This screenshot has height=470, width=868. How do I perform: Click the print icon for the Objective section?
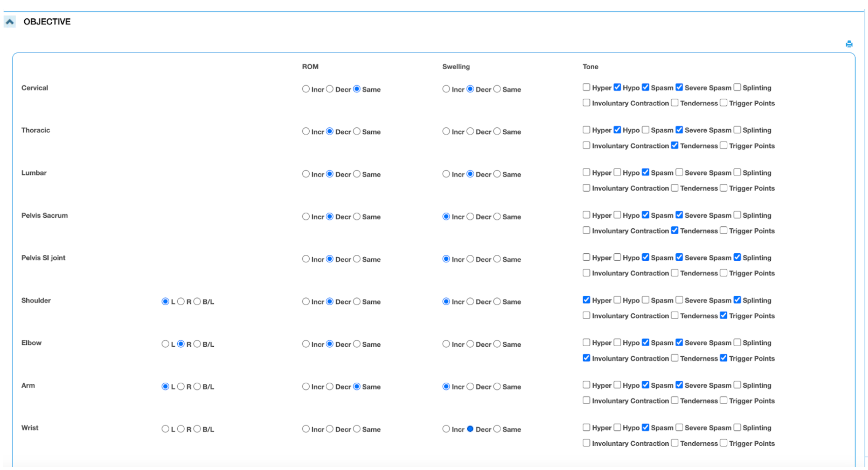click(849, 44)
